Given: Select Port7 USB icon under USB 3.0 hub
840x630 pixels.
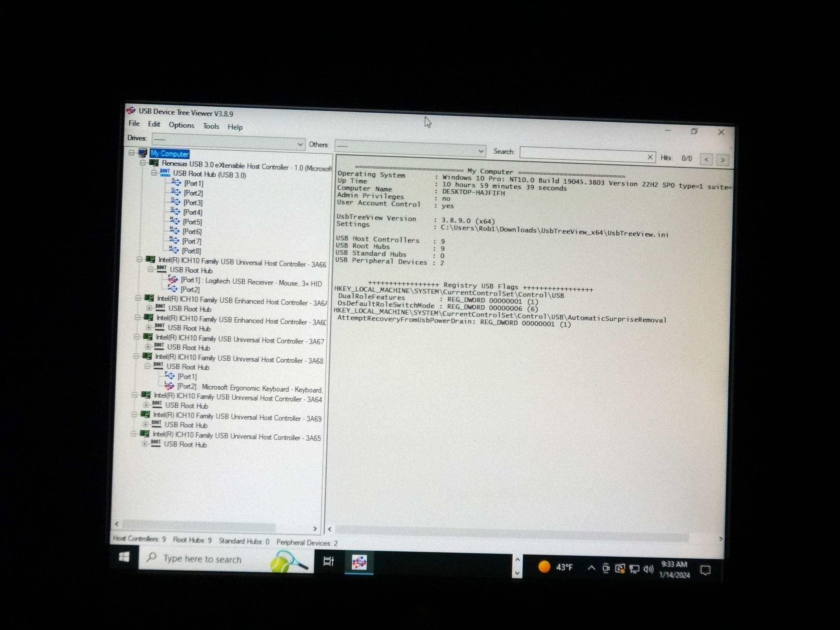Looking at the screenshot, I should (174, 240).
